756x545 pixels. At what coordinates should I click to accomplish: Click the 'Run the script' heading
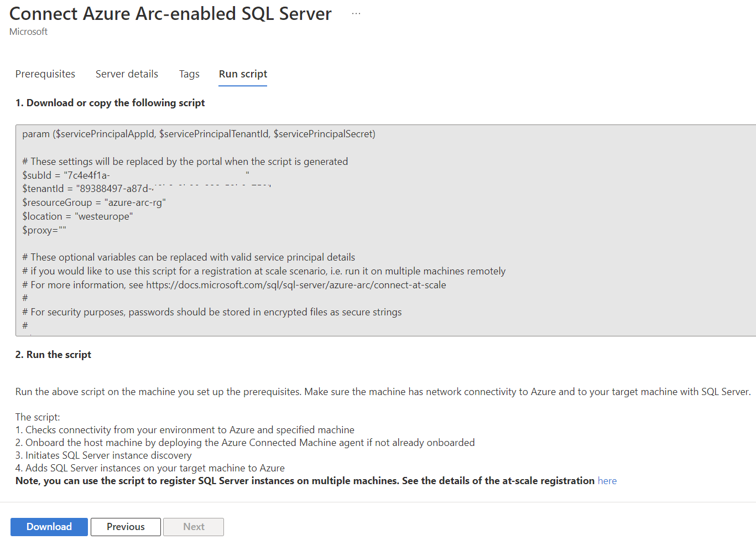pos(53,355)
